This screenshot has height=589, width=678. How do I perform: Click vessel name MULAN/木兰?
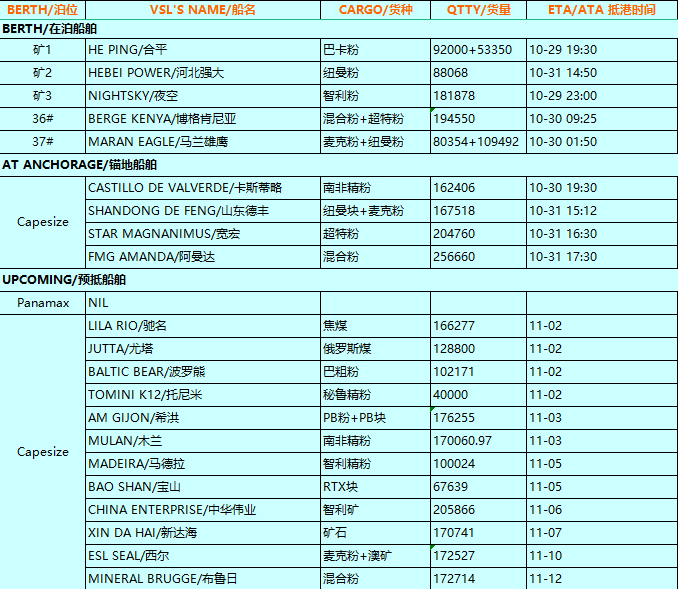point(125,441)
